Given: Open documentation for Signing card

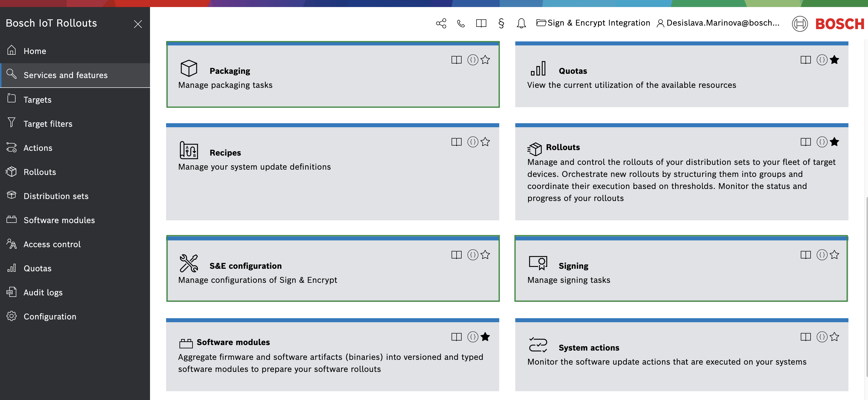Looking at the screenshot, I should pos(806,255).
